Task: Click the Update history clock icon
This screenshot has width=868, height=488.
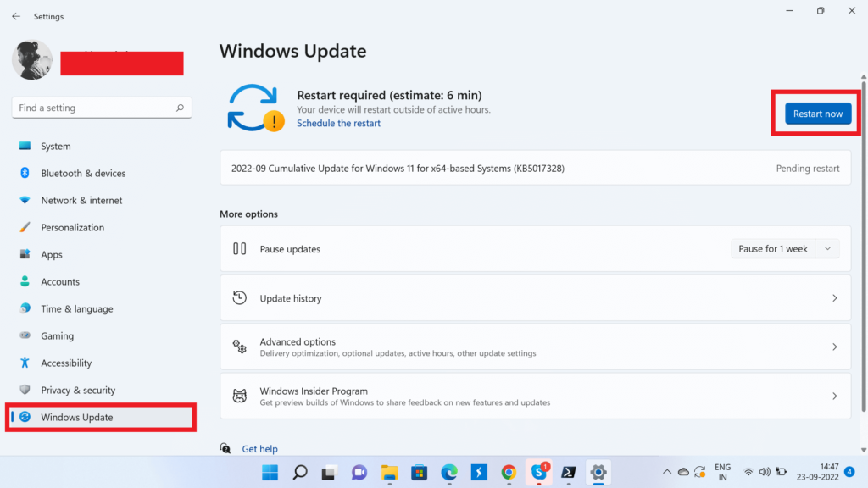Action: (x=239, y=297)
